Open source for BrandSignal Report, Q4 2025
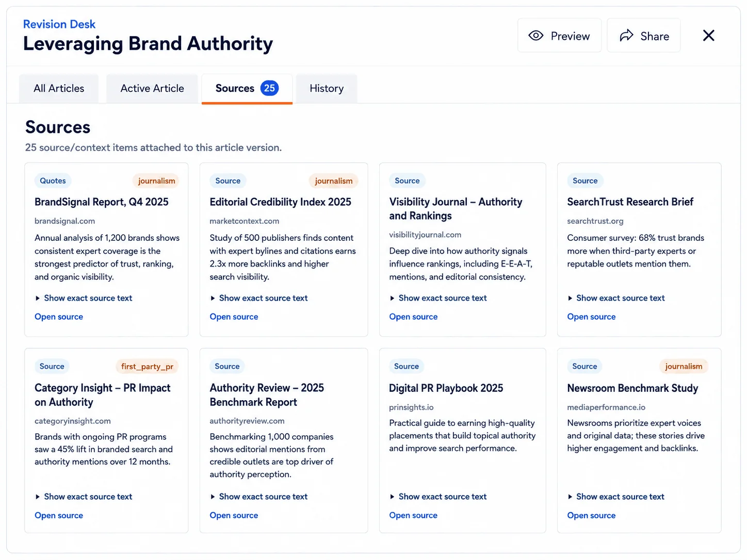Viewport: 747px width, 560px height. 59,317
